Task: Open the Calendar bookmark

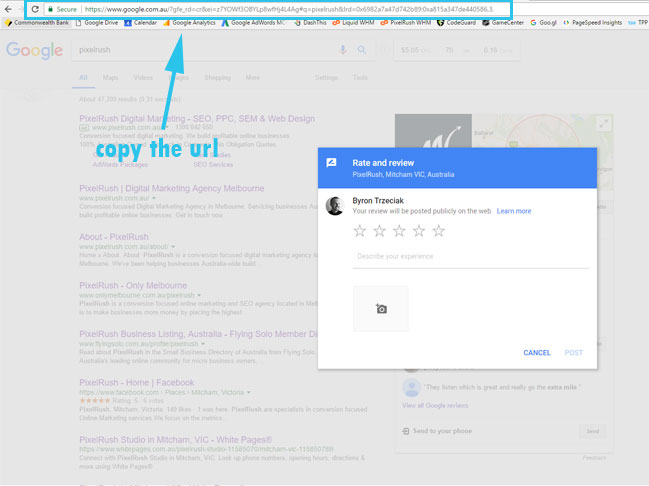Action: (x=140, y=23)
